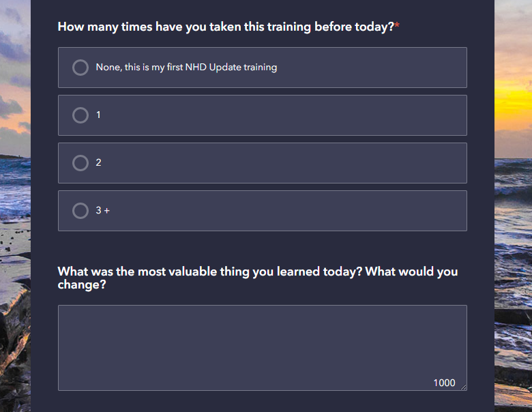532x412 pixels.
Task: Select the "3 +" radio circle
Action: pyautogui.click(x=80, y=211)
